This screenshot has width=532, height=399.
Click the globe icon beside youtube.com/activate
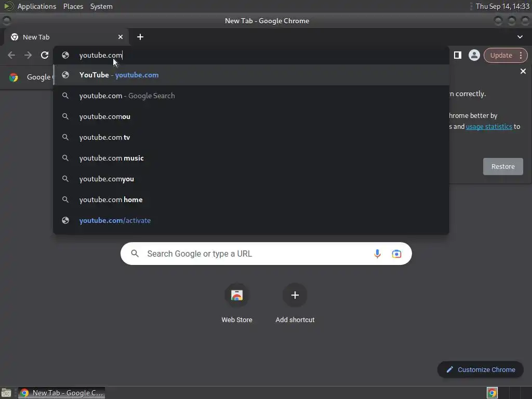65,220
